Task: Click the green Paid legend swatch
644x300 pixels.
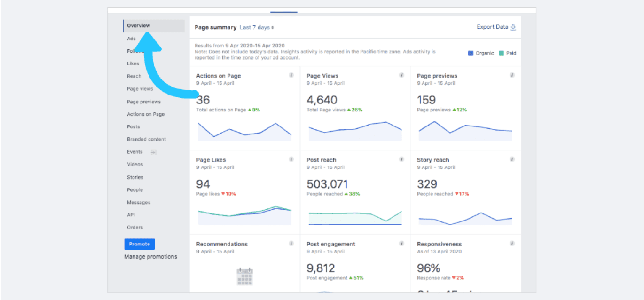Action: tap(501, 53)
